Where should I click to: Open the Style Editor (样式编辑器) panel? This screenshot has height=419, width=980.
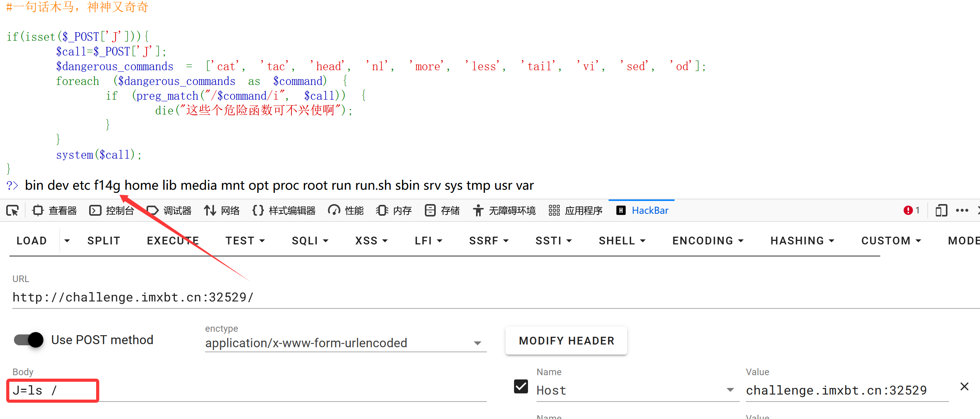(284, 211)
